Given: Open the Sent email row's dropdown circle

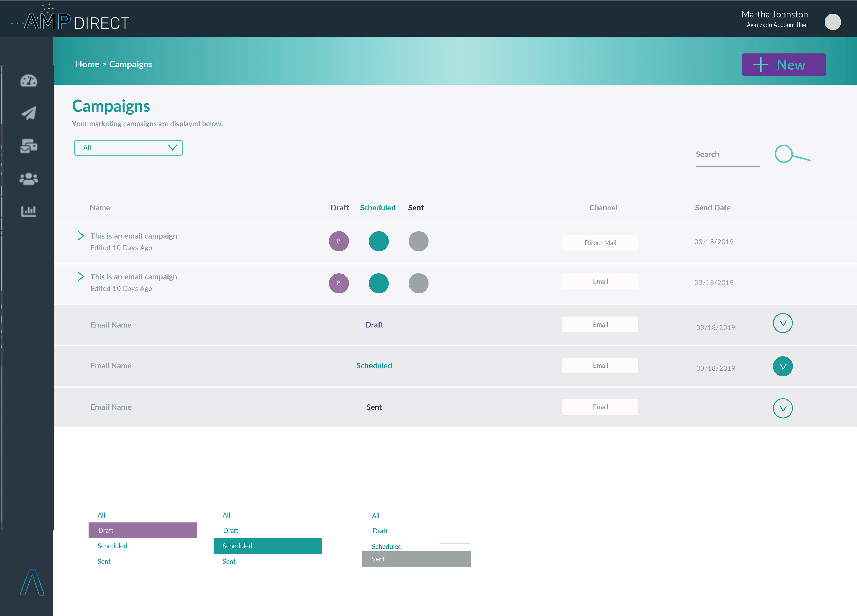Looking at the screenshot, I should click(x=782, y=408).
